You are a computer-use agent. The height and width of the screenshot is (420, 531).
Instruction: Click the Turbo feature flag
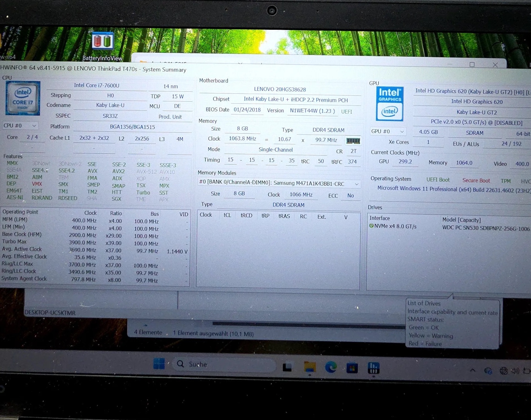pos(143,193)
